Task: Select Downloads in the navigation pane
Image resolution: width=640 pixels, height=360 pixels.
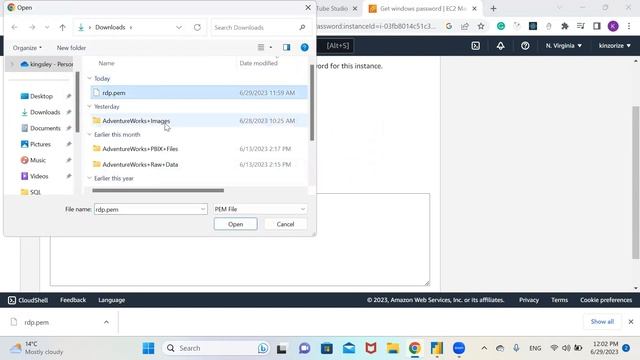Action: click(x=45, y=112)
